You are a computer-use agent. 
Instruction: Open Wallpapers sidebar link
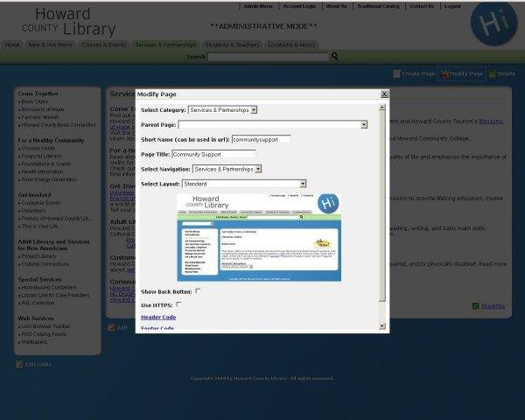click(34, 342)
